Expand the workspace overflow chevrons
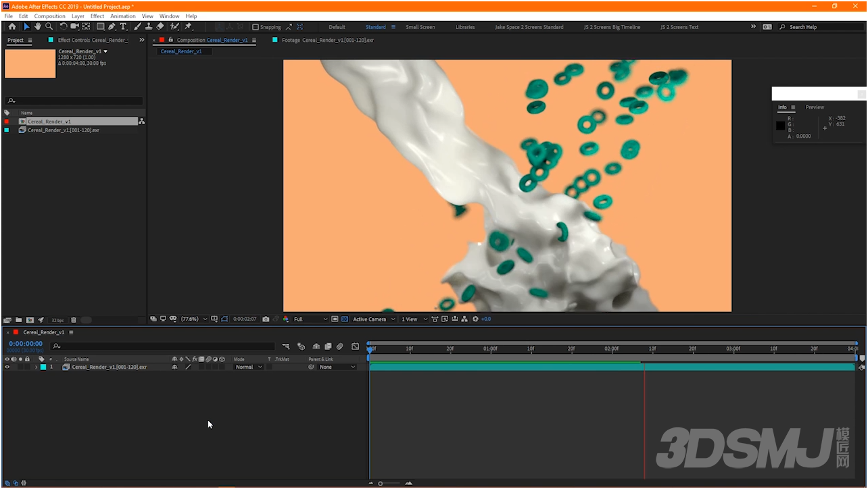This screenshot has width=868, height=489. pos(753,27)
